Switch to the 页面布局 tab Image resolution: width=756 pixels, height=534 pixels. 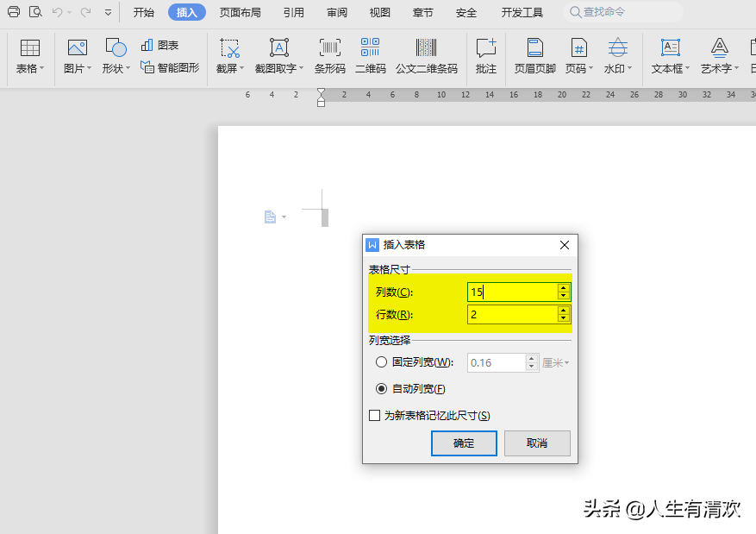[241, 12]
